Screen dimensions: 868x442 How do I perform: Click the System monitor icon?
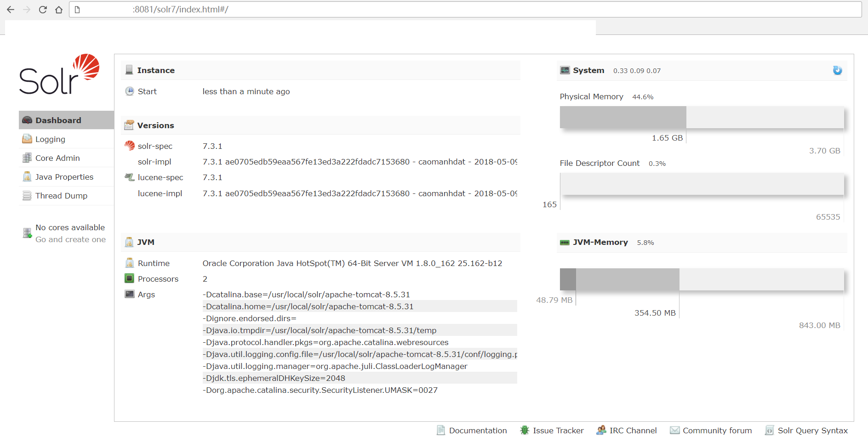565,70
